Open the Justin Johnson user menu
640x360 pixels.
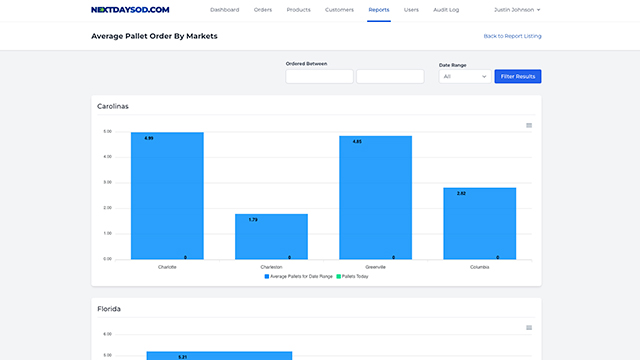pos(517,10)
